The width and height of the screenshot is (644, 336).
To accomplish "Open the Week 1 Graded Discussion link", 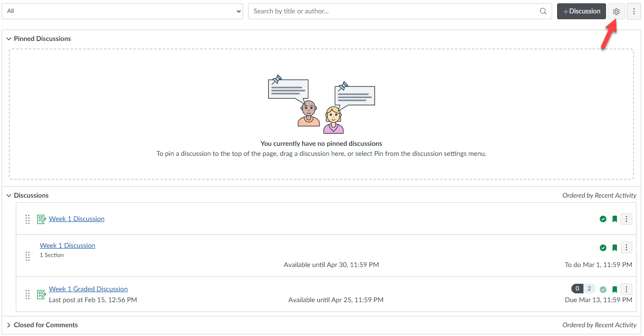I will pos(88,288).
